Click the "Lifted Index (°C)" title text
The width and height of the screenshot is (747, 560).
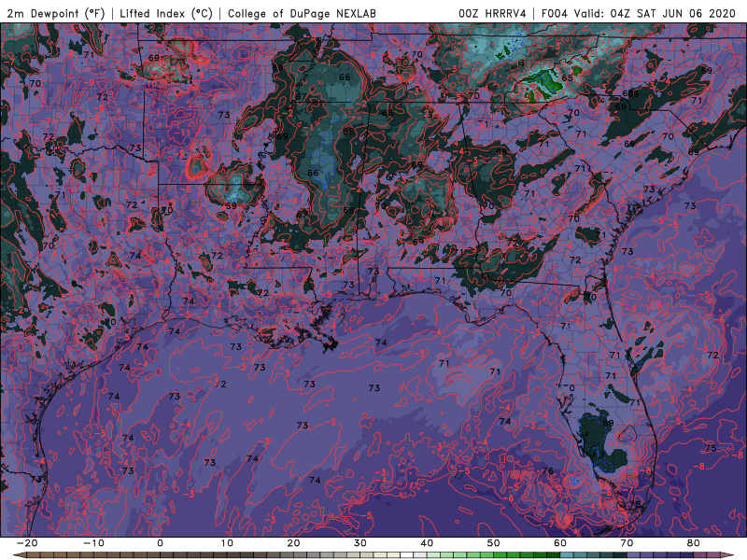[166, 13]
